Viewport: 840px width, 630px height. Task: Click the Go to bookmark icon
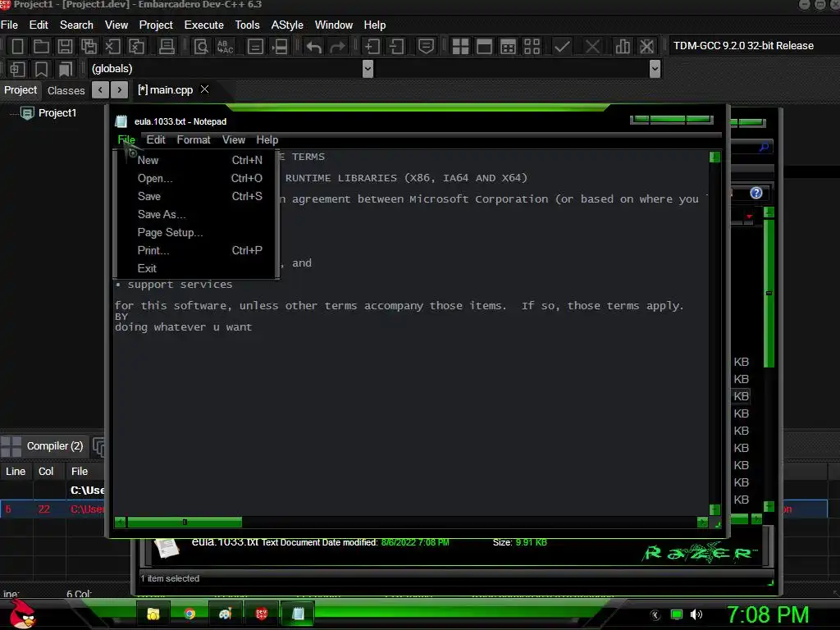pos(65,69)
